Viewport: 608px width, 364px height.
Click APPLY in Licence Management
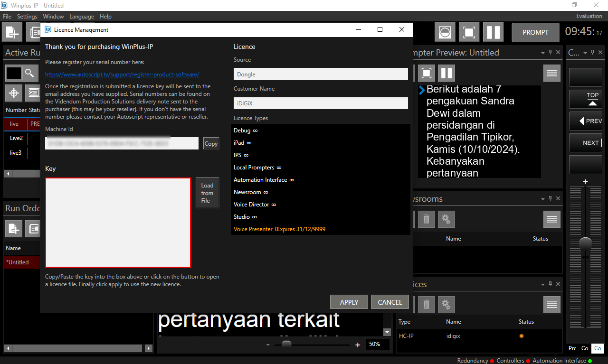click(x=349, y=302)
